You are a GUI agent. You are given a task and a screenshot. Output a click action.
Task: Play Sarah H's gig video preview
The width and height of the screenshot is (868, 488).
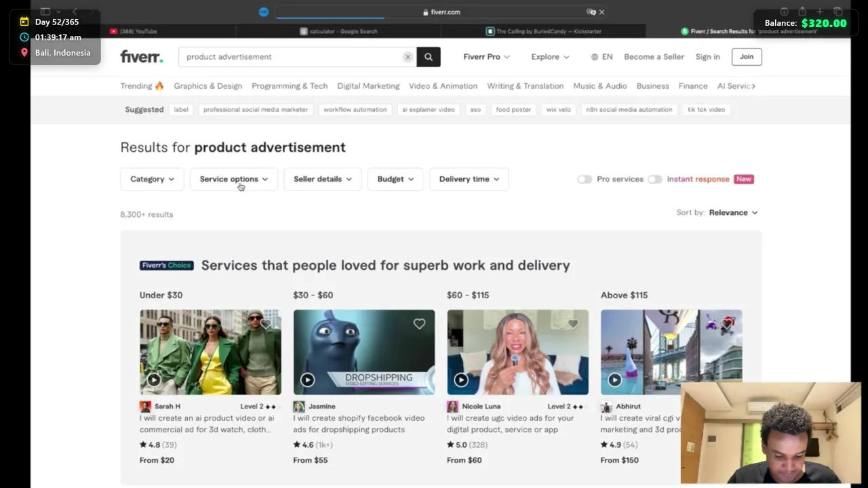[x=154, y=380]
